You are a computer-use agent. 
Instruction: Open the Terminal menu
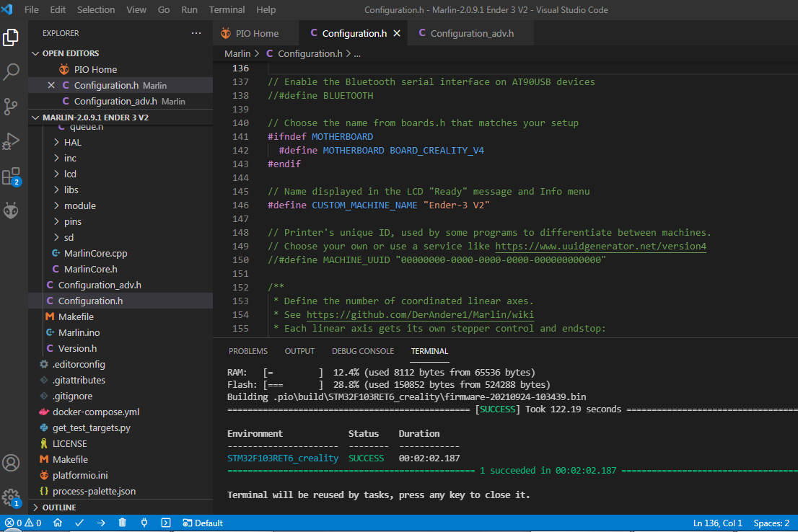click(x=226, y=10)
